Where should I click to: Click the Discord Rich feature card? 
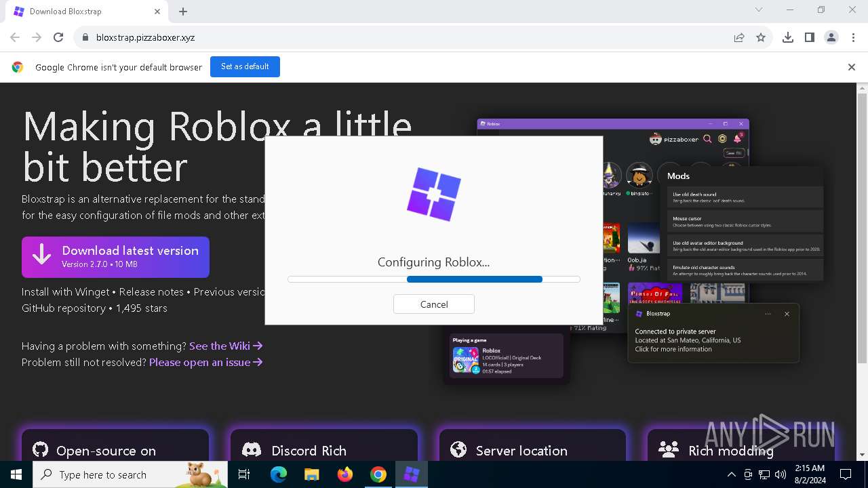click(x=324, y=445)
